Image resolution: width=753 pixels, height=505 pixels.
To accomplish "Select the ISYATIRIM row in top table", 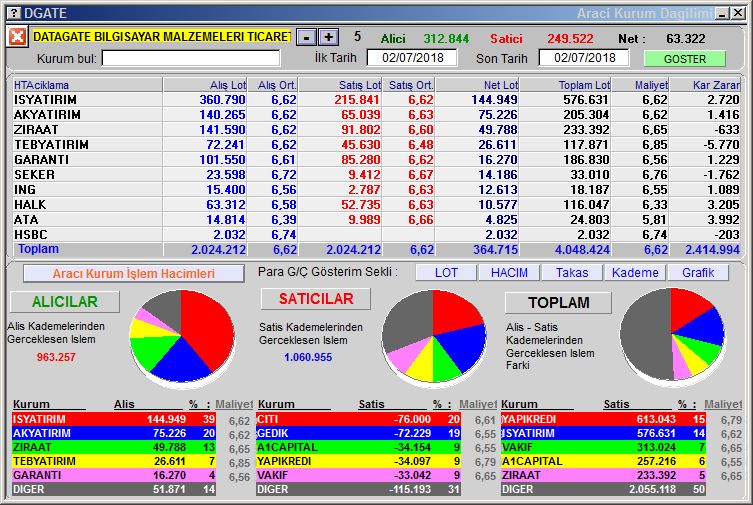I will pos(376,99).
